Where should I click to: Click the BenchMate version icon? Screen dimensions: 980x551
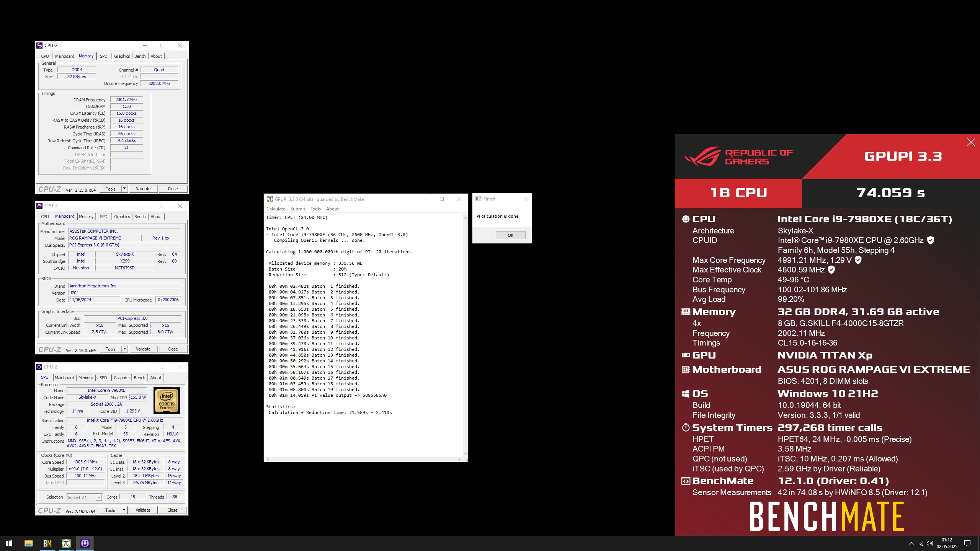(686, 481)
